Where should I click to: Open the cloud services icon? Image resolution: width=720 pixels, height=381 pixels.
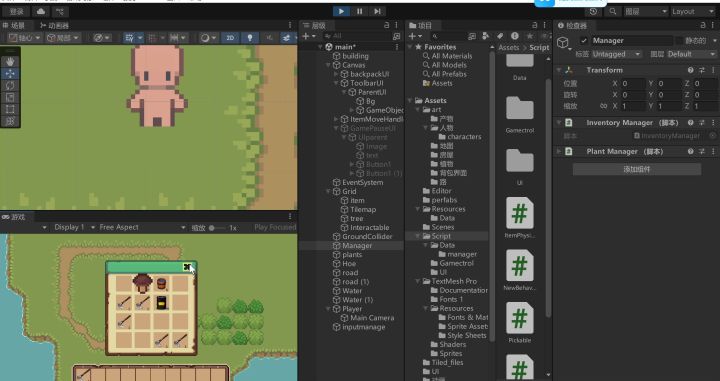[x=41, y=11]
